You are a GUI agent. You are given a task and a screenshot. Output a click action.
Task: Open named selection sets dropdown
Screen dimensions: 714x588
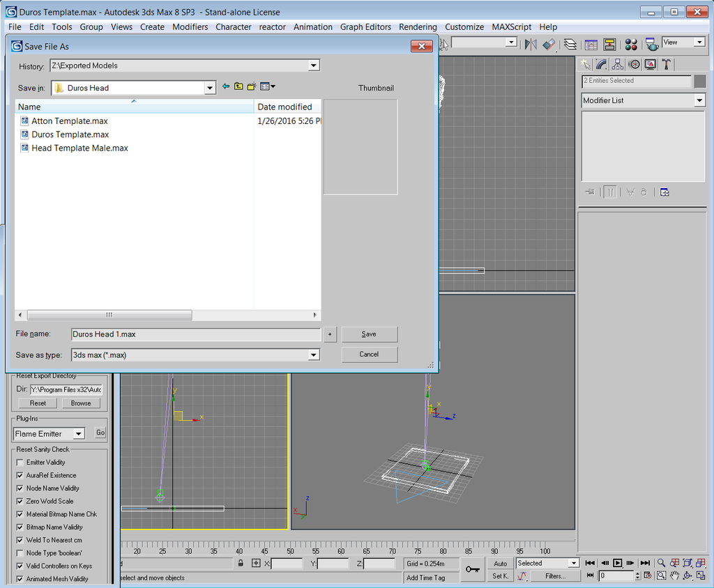pos(512,42)
